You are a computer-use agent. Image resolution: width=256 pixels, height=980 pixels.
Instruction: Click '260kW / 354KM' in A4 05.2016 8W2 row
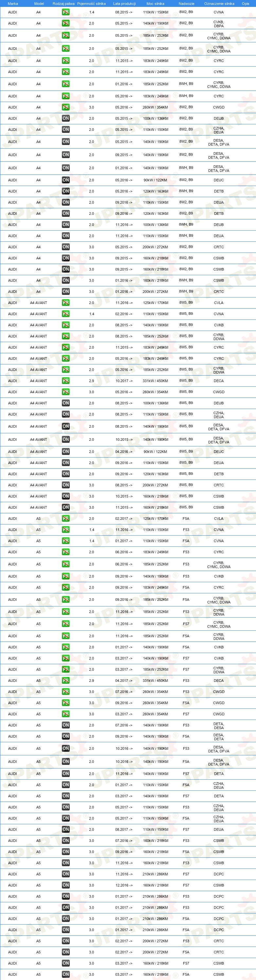(x=155, y=107)
